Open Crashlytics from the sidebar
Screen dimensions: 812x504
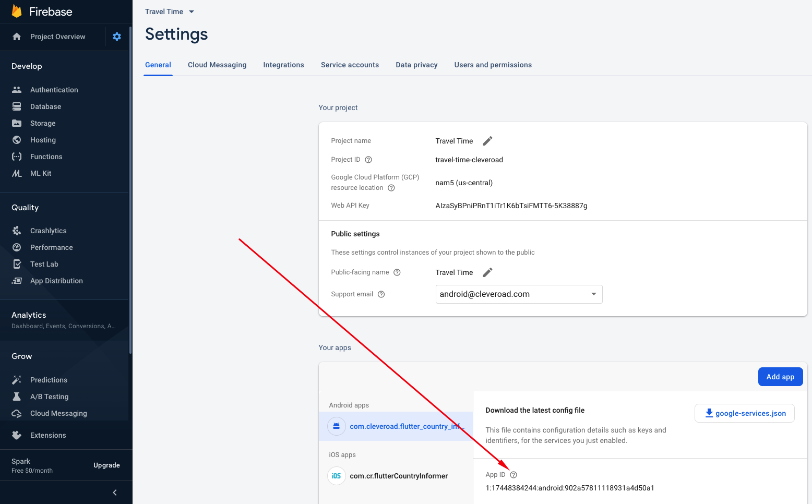[x=48, y=231]
